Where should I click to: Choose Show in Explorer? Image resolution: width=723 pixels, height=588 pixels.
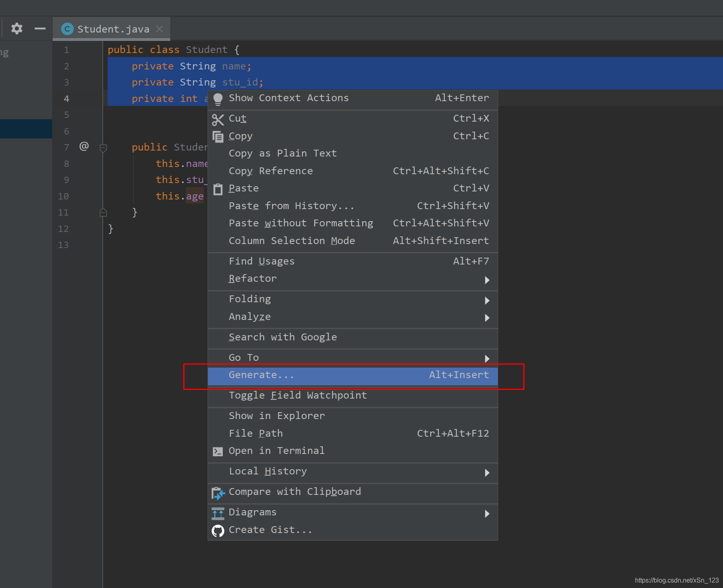click(x=353, y=416)
